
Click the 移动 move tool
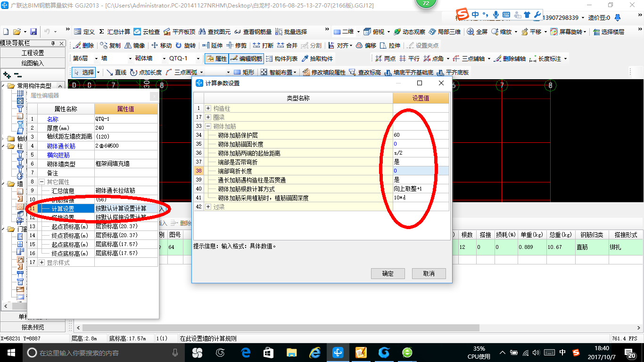point(161,45)
